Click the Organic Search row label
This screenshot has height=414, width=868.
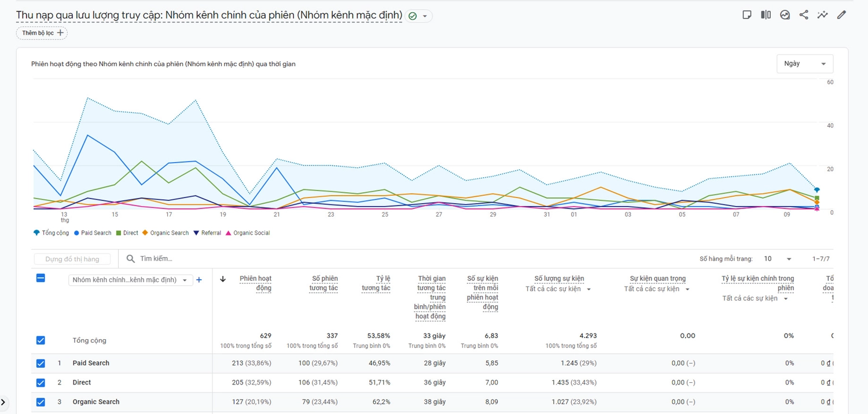coord(96,402)
